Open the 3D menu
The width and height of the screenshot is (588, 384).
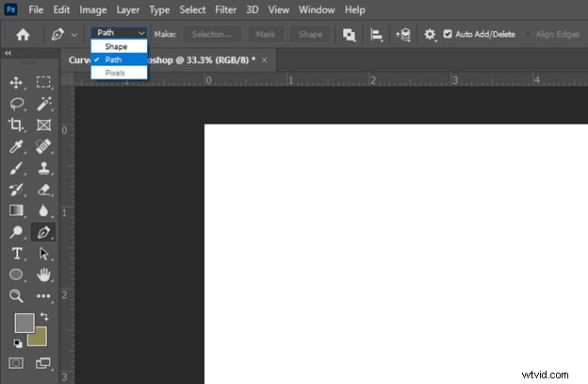252,9
